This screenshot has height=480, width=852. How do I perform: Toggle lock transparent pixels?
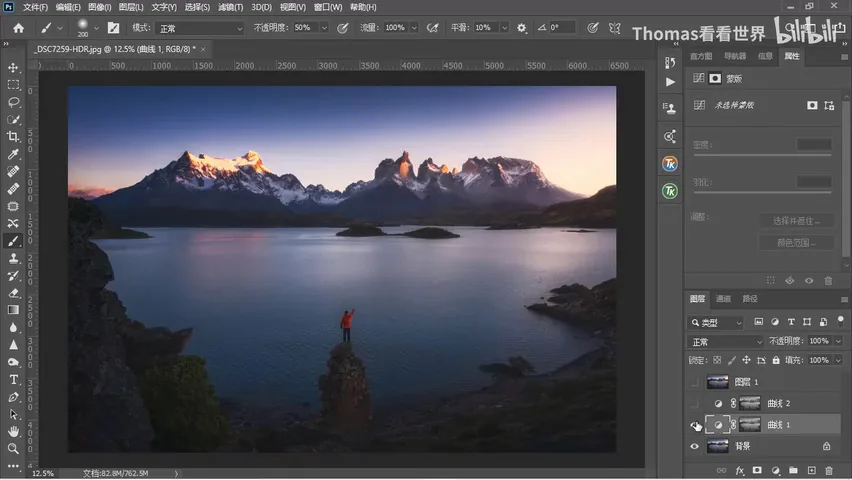click(717, 360)
